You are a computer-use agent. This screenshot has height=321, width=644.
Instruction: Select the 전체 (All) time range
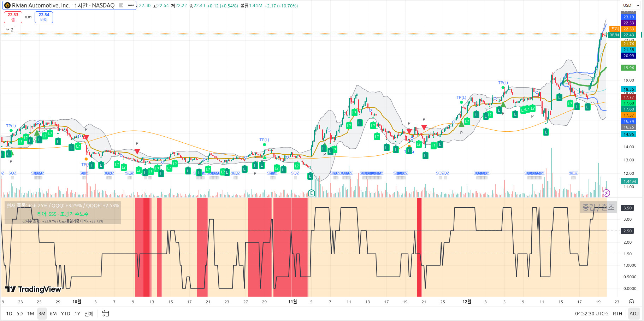coord(89,314)
